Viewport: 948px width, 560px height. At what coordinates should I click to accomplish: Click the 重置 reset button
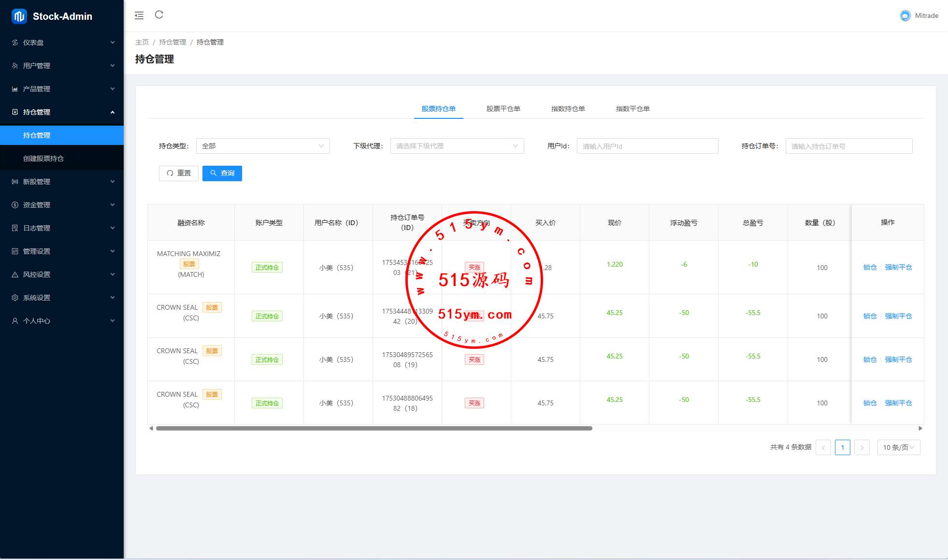coord(179,173)
